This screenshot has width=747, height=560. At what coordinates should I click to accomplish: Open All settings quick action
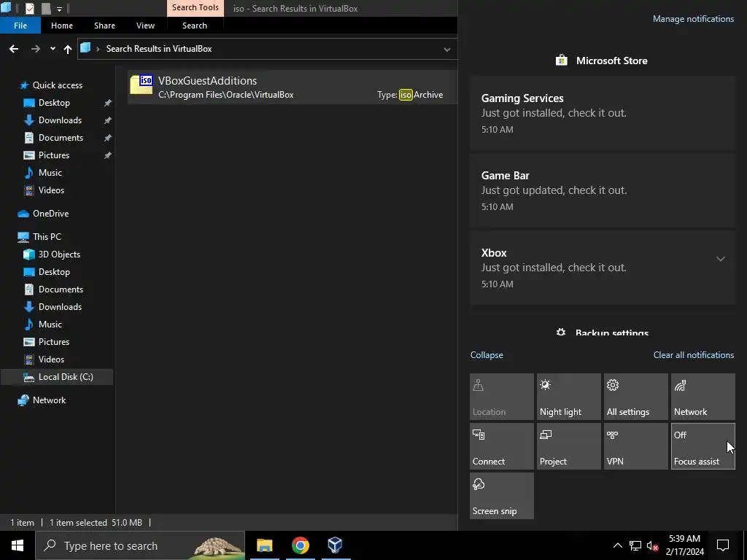pos(636,397)
